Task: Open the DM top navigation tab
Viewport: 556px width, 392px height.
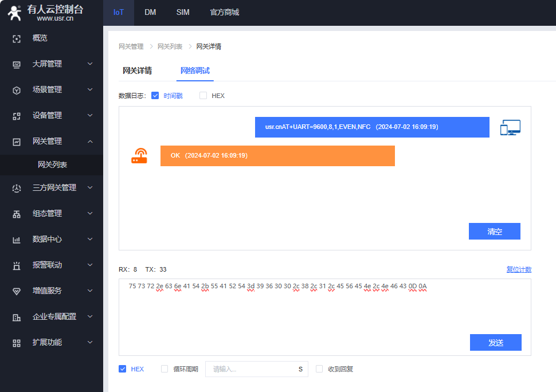Action: tap(150, 13)
